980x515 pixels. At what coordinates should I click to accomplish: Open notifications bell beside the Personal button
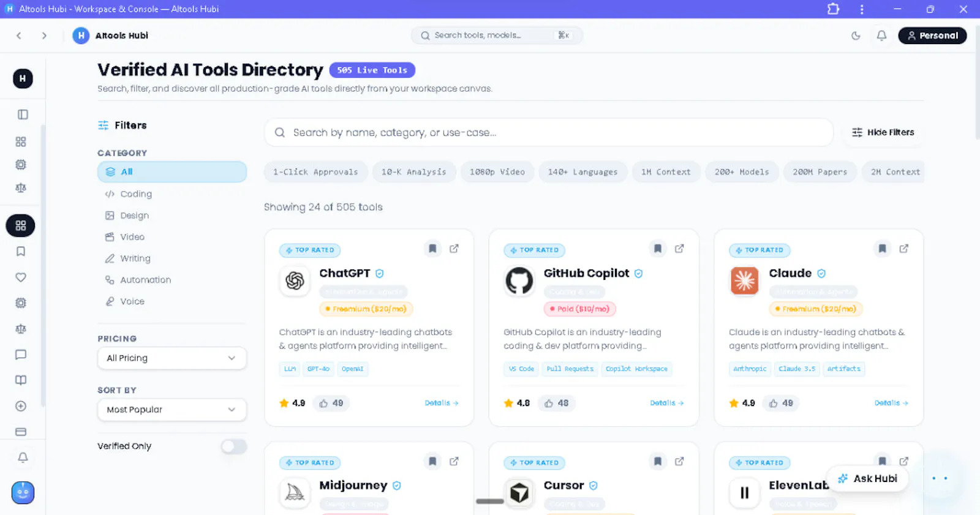pos(881,36)
